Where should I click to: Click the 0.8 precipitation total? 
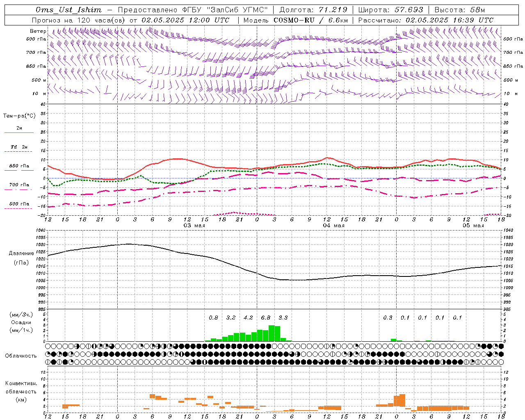coord(213,317)
